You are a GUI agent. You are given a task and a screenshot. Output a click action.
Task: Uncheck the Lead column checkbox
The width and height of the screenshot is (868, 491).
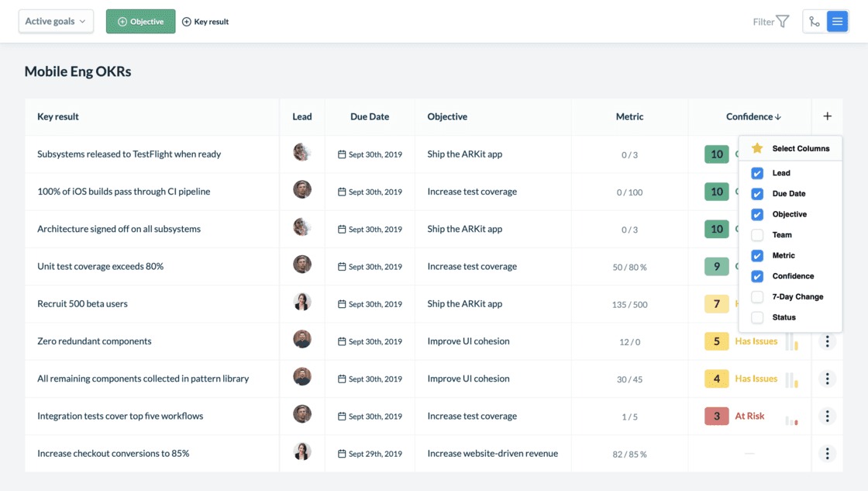click(757, 173)
